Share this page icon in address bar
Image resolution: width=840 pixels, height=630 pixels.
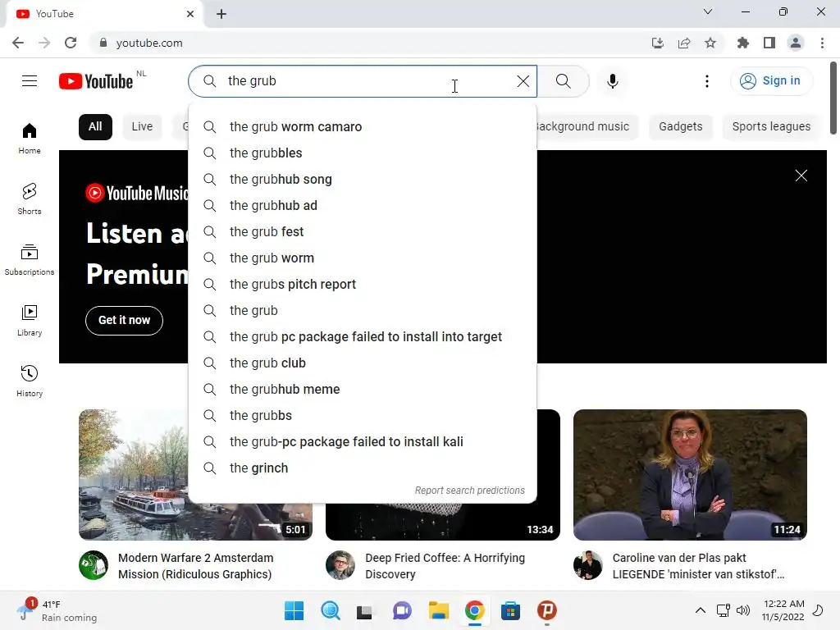684,43
